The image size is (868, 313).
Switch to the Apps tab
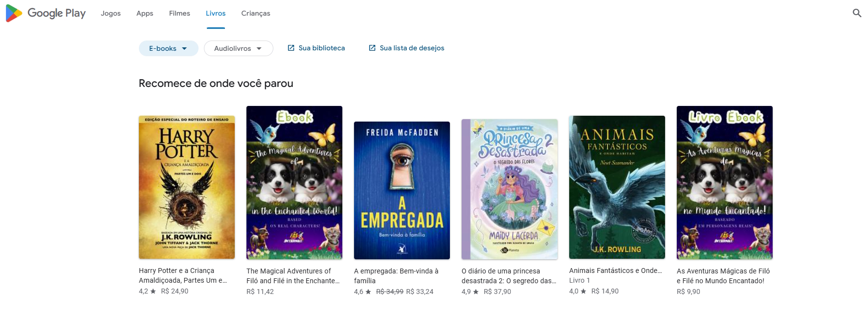click(x=145, y=13)
